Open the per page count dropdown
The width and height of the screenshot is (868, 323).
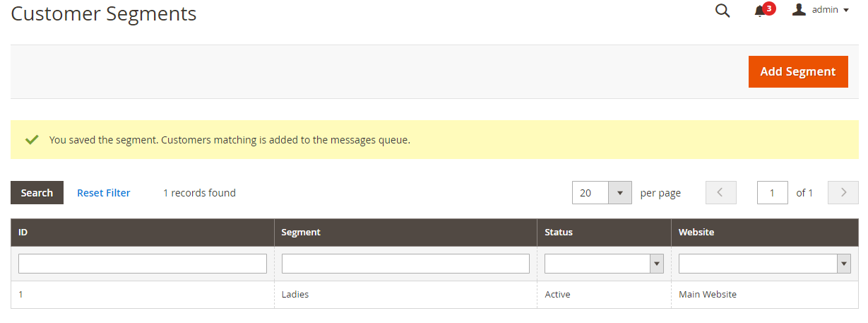pyautogui.click(x=602, y=193)
